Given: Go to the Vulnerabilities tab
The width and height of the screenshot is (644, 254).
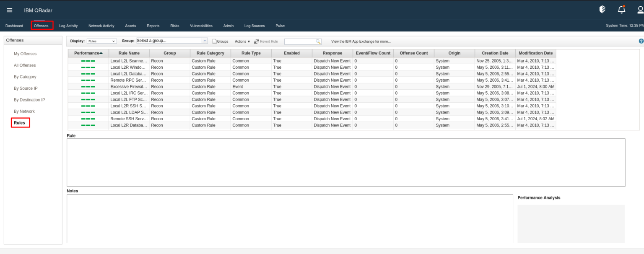Looking at the screenshot, I should point(201,26).
